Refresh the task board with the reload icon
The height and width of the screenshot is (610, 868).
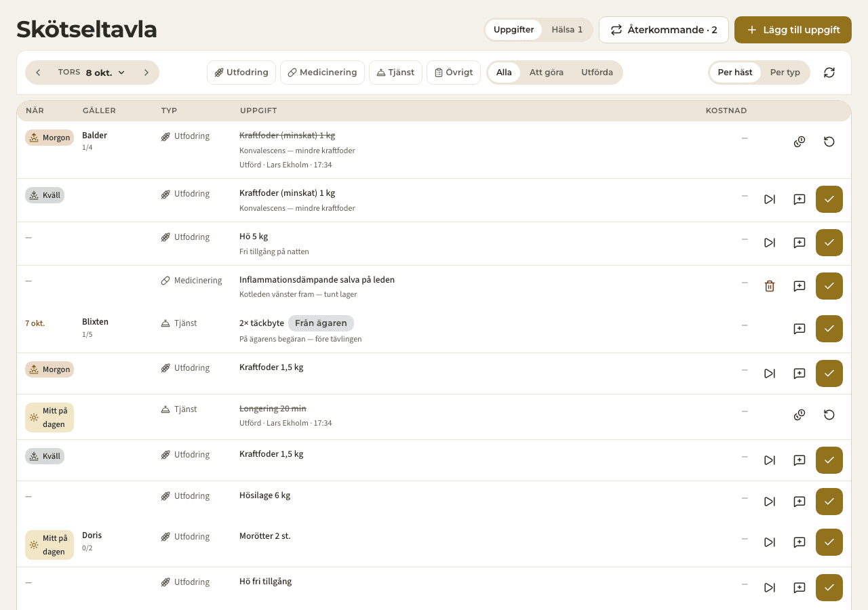(x=829, y=73)
